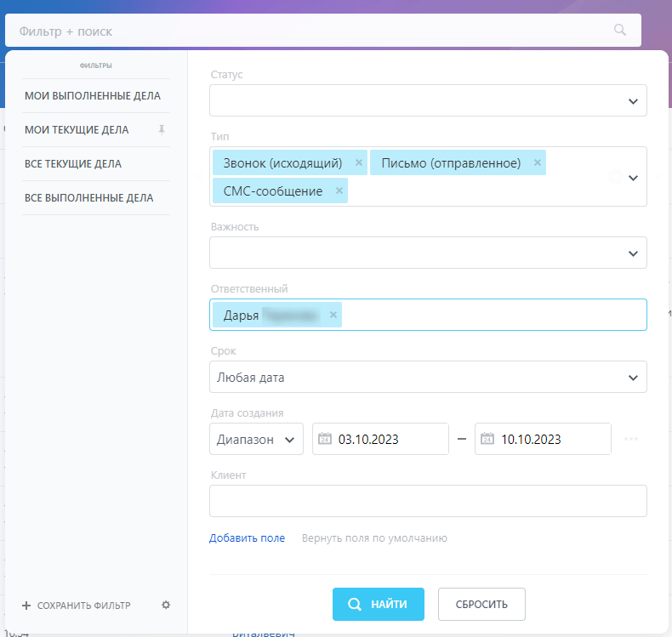
Task: Open filter settings gear icon
Action: 166,605
